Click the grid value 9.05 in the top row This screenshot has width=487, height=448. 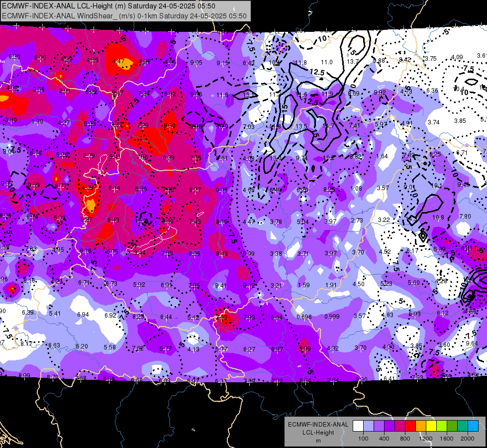click(196, 63)
